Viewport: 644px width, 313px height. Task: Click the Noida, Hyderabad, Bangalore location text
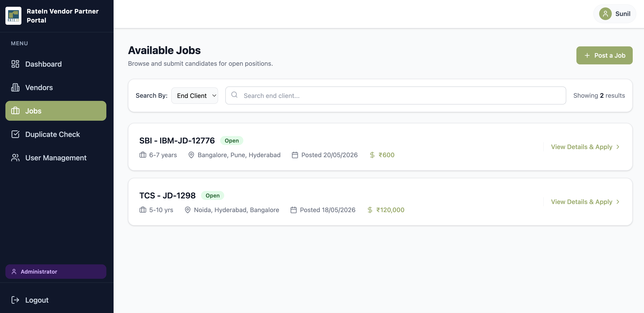(x=237, y=210)
